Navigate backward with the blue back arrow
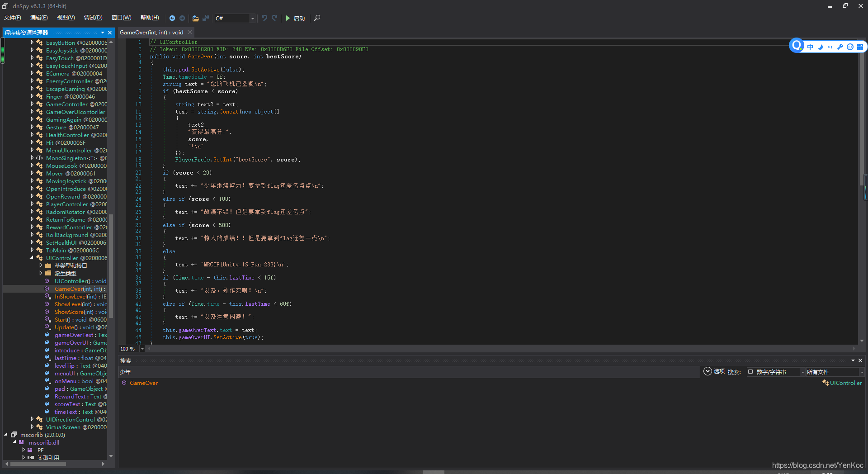Image resolution: width=868 pixels, height=474 pixels. tap(172, 18)
